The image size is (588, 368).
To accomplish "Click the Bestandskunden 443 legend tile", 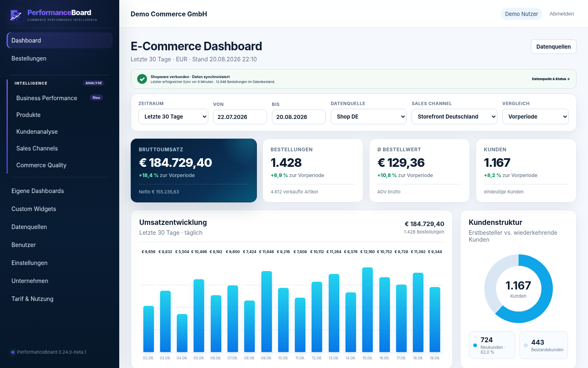I will tap(543, 345).
